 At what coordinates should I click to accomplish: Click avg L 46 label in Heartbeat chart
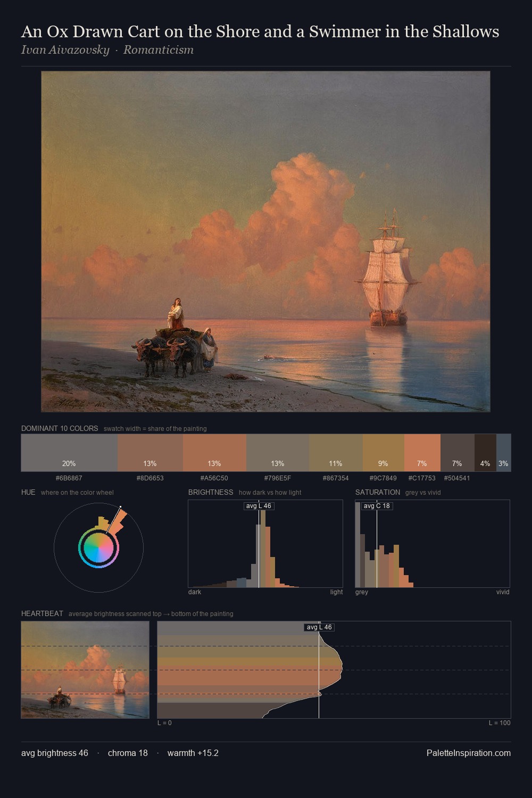[319, 627]
